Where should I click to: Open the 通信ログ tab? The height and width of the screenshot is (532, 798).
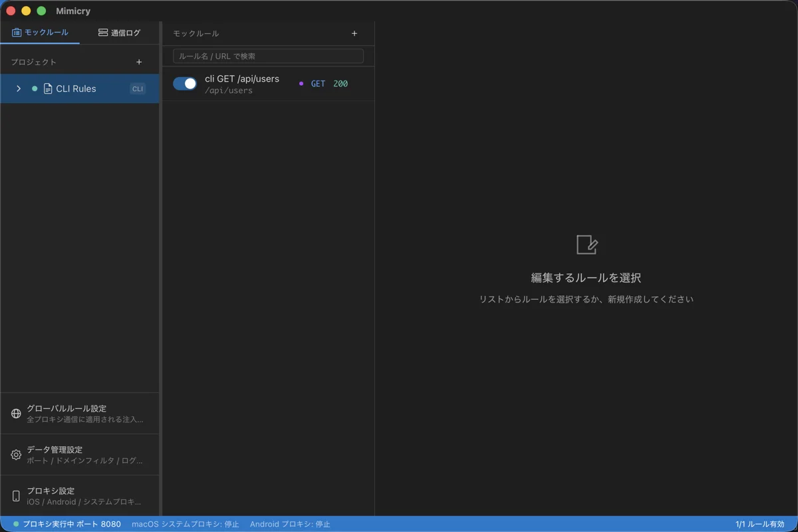point(120,33)
